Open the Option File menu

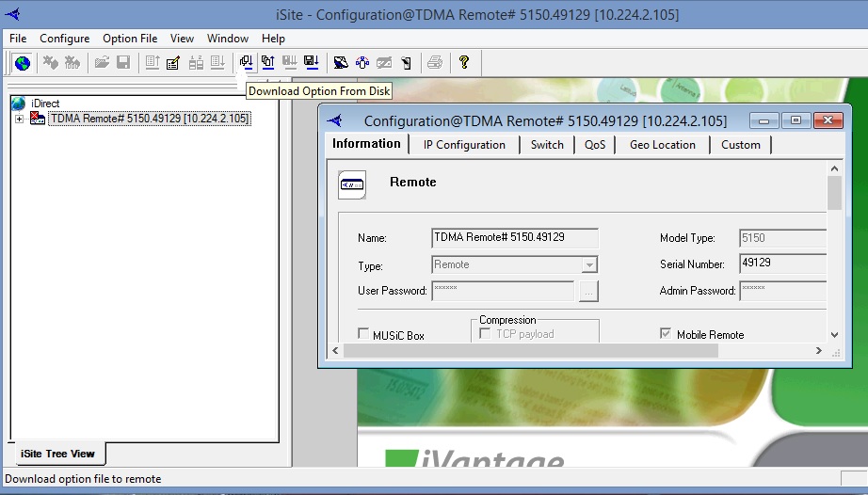click(130, 39)
